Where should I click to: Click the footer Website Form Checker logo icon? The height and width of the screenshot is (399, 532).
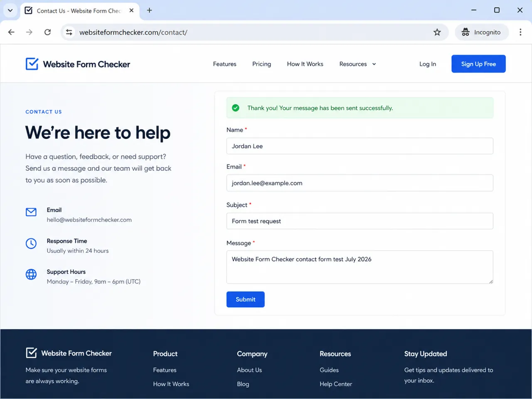31,353
